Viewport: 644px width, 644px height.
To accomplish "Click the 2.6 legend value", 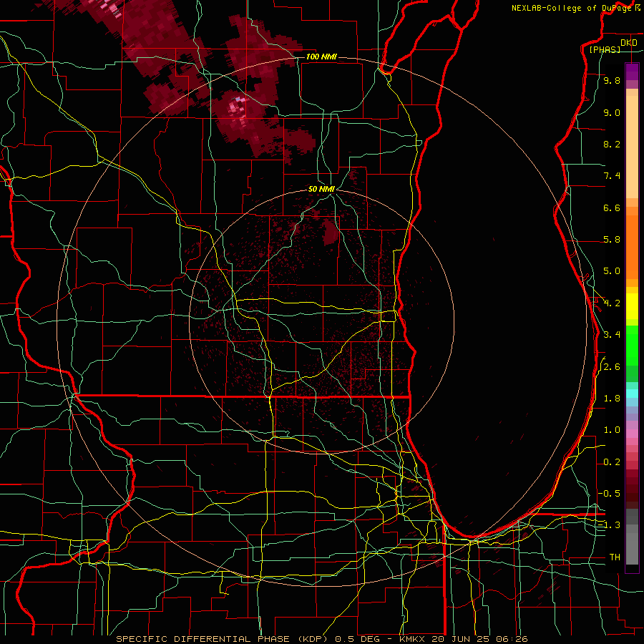I will (612, 367).
